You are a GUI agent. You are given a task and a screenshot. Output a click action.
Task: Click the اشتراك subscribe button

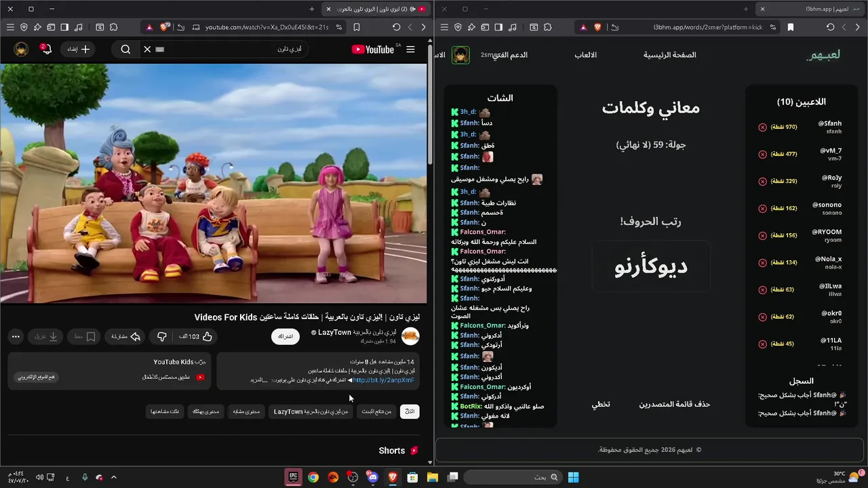coord(285,337)
